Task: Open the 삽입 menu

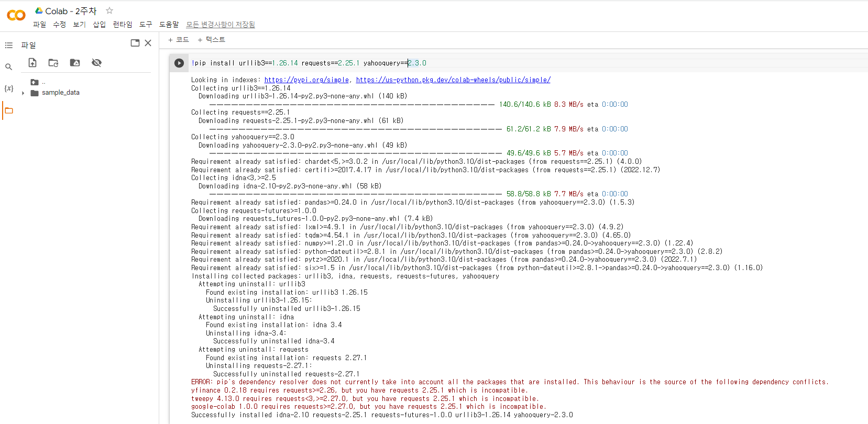Action: 99,25
